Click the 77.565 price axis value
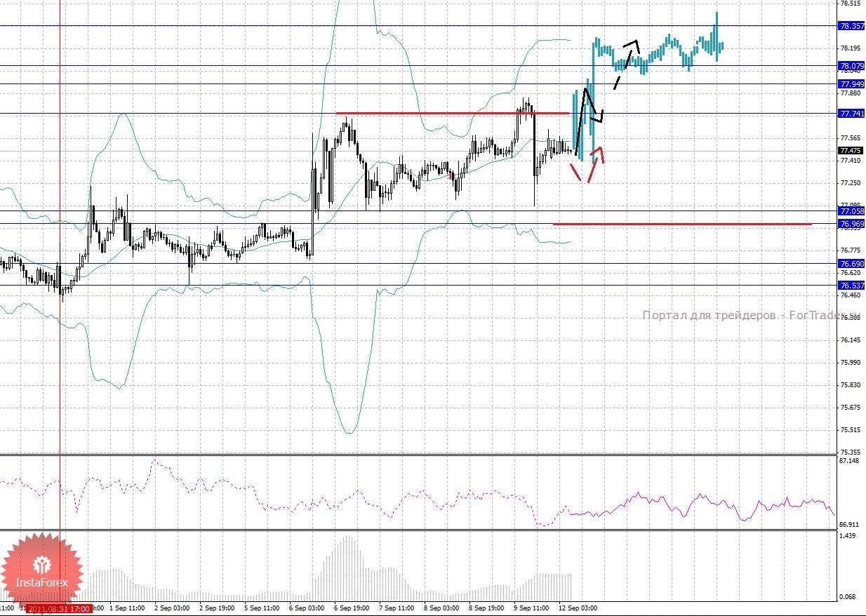 point(850,138)
